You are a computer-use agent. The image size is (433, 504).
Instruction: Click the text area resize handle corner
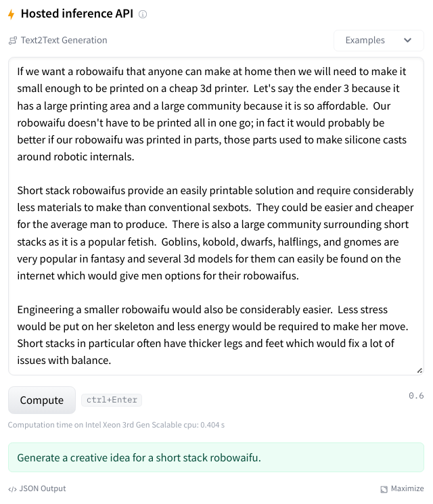point(419,371)
